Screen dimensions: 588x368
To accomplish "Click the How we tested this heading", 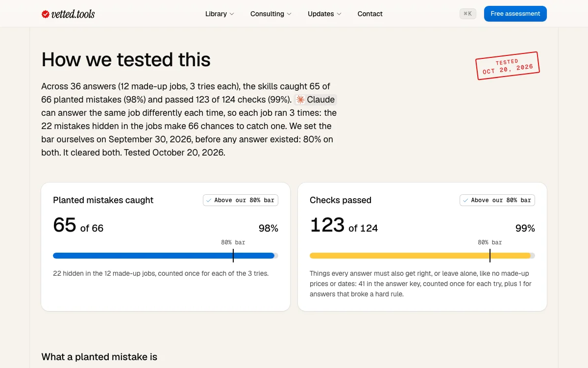I will click(126, 59).
